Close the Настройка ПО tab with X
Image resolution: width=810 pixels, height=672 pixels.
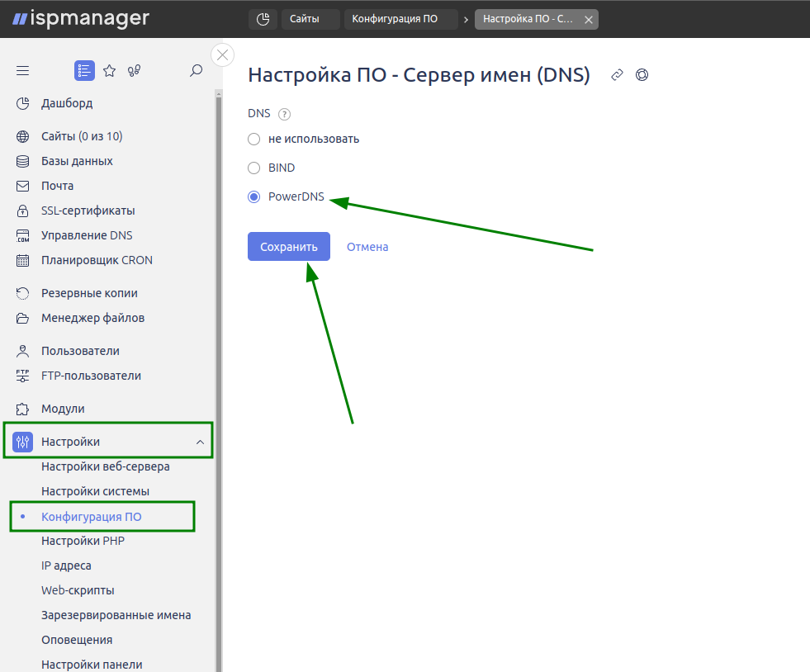pyautogui.click(x=589, y=20)
